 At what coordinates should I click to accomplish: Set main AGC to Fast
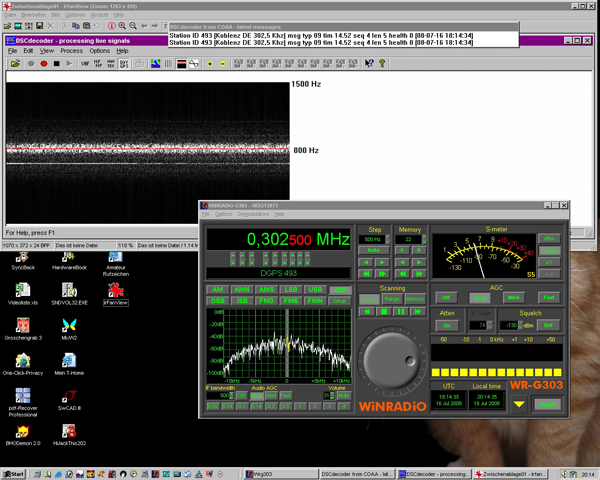coord(549,297)
